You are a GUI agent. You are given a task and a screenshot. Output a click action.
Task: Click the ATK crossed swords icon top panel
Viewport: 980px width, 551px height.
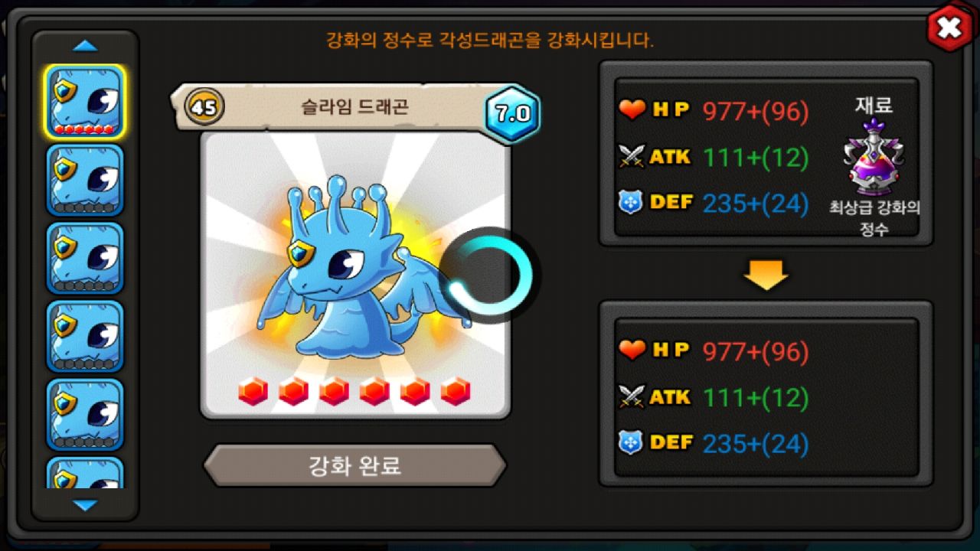[x=632, y=157]
